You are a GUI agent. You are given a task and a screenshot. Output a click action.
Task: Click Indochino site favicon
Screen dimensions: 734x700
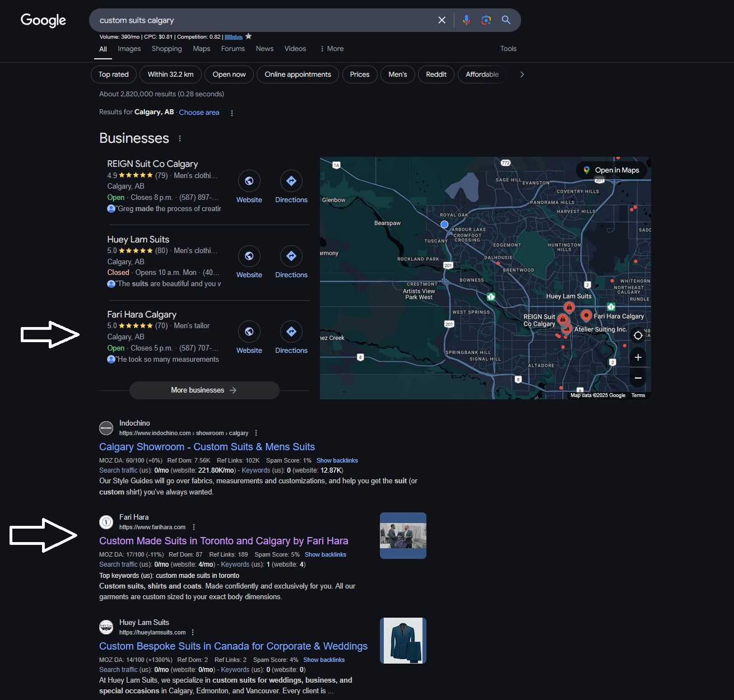pos(106,428)
